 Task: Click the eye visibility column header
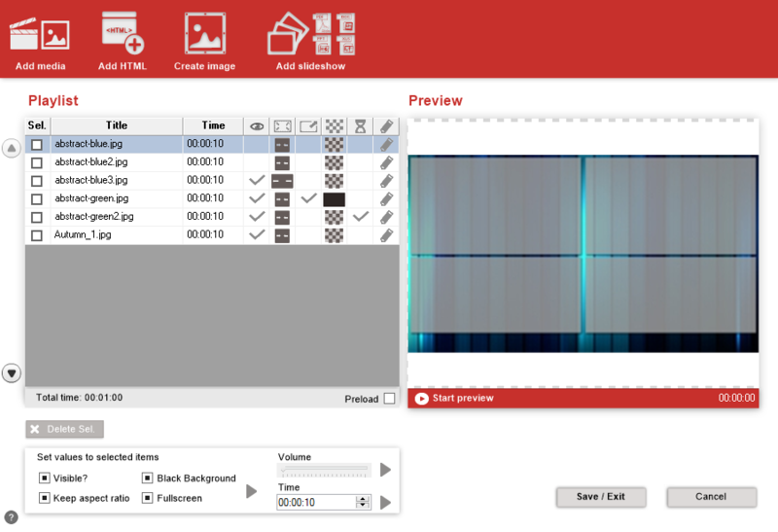pyautogui.click(x=257, y=126)
